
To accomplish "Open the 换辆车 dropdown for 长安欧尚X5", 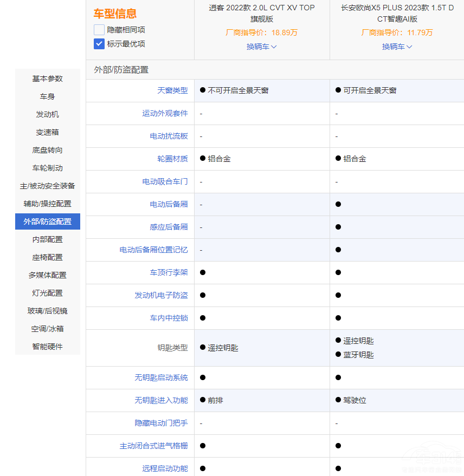I will pyautogui.click(x=397, y=47).
